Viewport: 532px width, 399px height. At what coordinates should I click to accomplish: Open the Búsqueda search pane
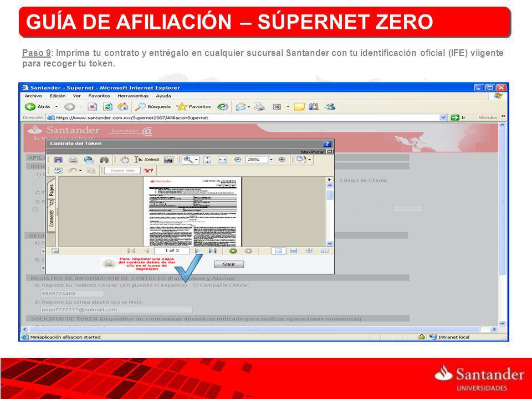point(153,107)
